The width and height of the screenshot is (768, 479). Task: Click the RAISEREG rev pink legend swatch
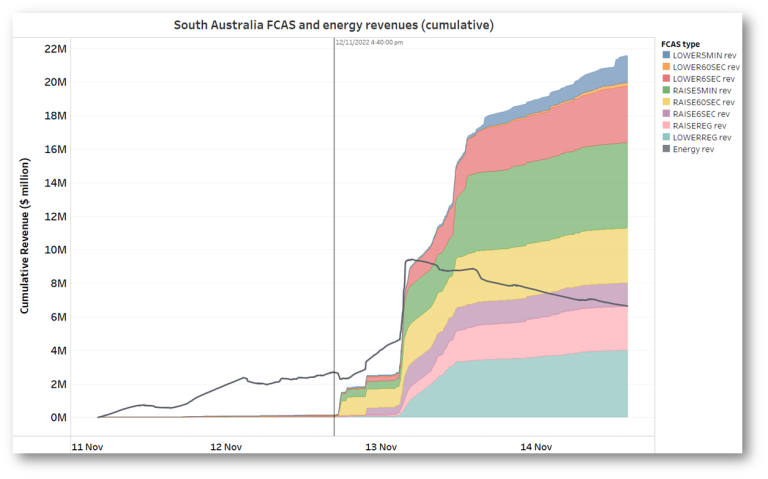[x=667, y=125]
